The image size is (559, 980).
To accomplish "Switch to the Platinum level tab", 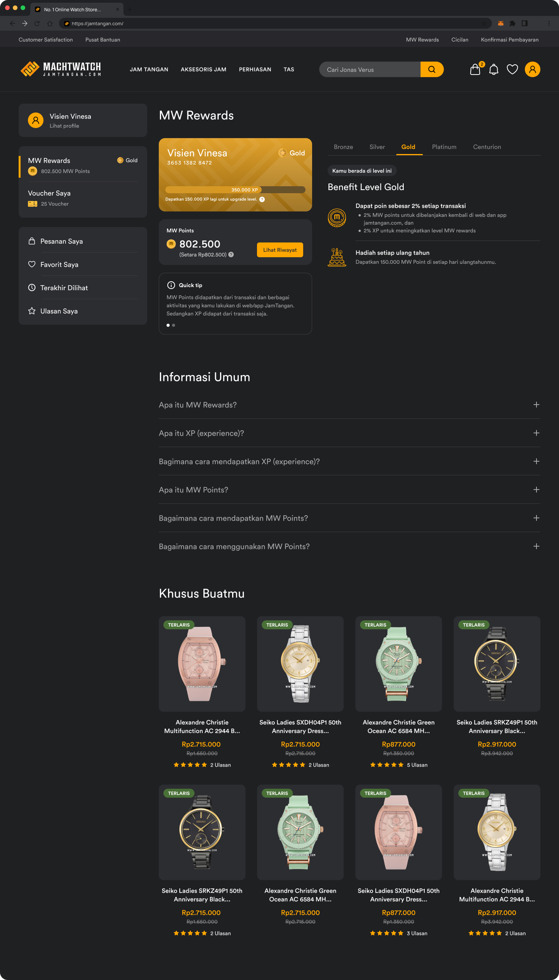I will coord(444,147).
